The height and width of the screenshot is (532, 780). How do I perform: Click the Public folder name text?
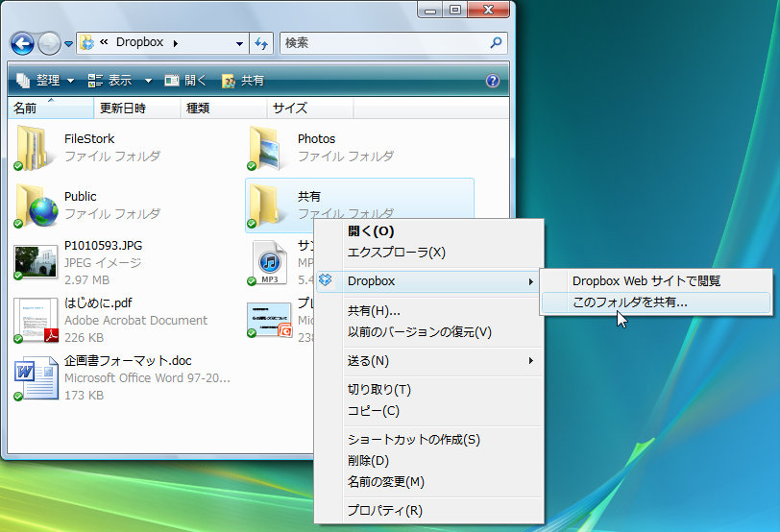[80, 197]
